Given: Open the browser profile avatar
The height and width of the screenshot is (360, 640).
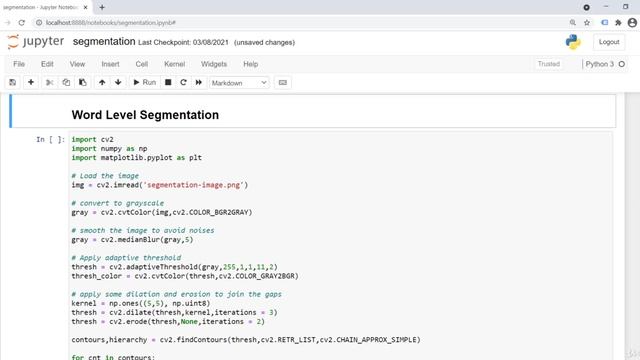Looking at the screenshot, I should point(632,23).
